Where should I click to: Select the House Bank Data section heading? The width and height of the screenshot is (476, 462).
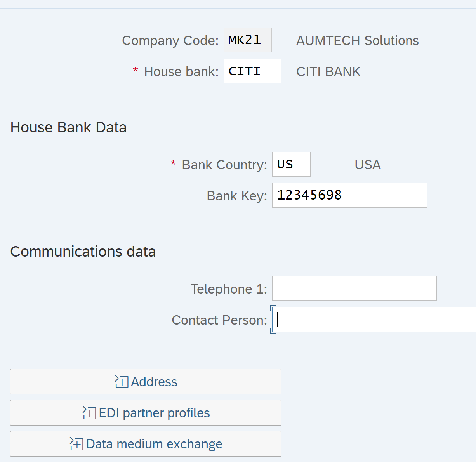pyautogui.click(x=68, y=127)
